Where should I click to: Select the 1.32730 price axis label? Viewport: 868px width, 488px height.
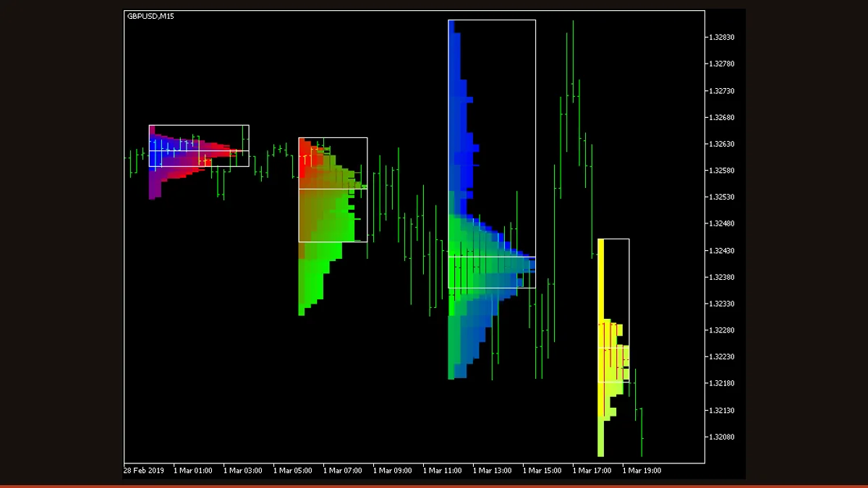pos(721,91)
